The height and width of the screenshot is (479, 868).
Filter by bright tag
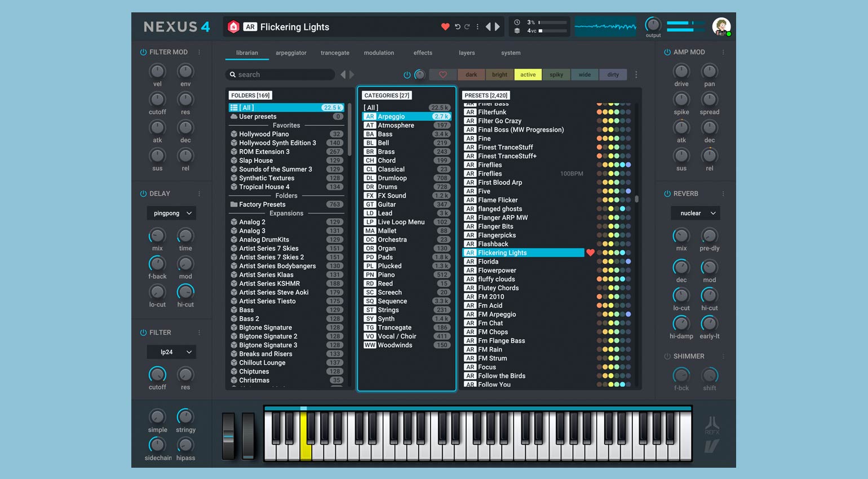click(499, 74)
